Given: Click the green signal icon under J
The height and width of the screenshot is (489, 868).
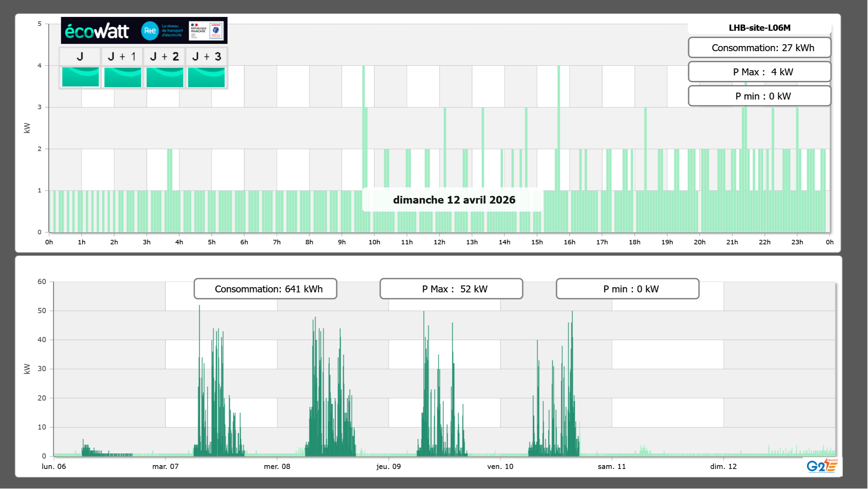Looking at the screenshot, I should 80,77.
